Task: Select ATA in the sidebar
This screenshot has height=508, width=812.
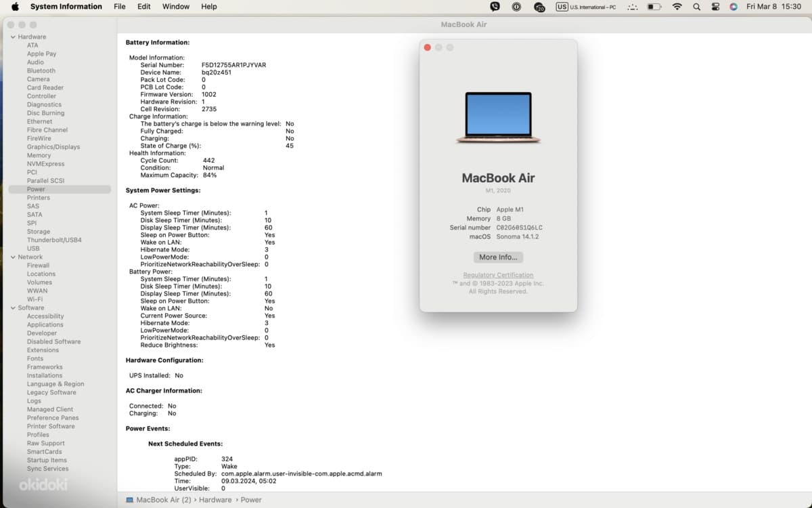Action: point(32,45)
